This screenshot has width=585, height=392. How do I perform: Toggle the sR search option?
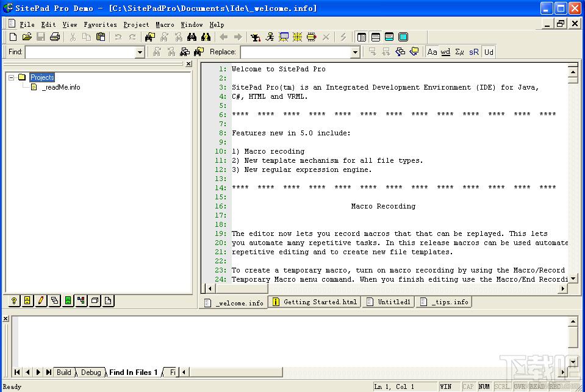(474, 52)
